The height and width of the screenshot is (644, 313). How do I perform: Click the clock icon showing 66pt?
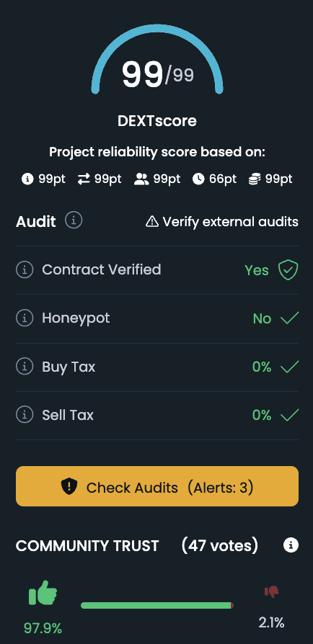pos(198,179)
